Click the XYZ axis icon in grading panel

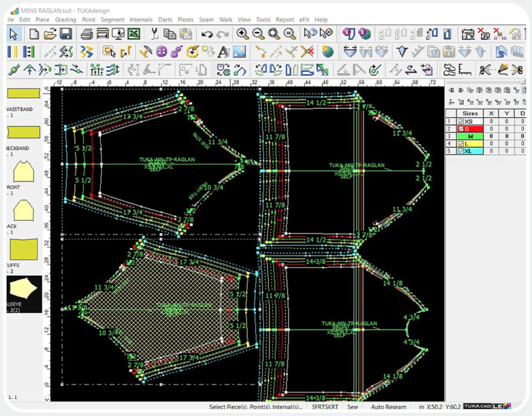coord(451,102)
